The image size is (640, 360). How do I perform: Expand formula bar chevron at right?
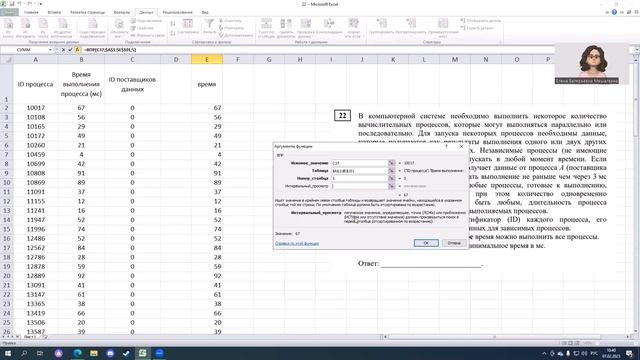(636, 50)
